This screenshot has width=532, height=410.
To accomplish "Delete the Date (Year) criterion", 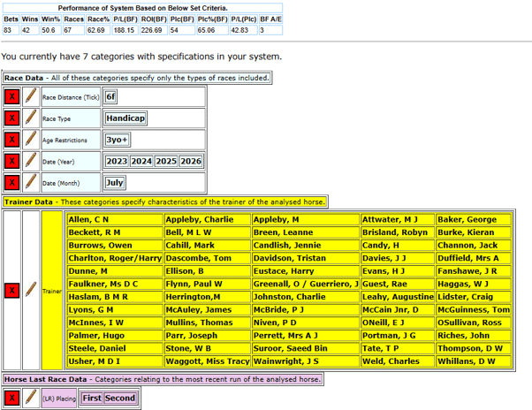I will point(11,161).
